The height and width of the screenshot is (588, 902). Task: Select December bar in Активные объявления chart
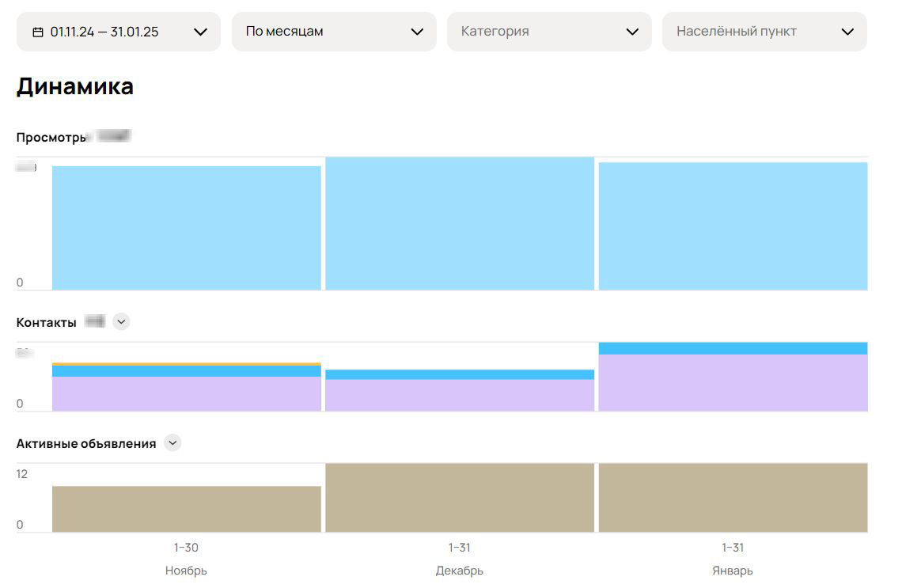pos(460,498)
